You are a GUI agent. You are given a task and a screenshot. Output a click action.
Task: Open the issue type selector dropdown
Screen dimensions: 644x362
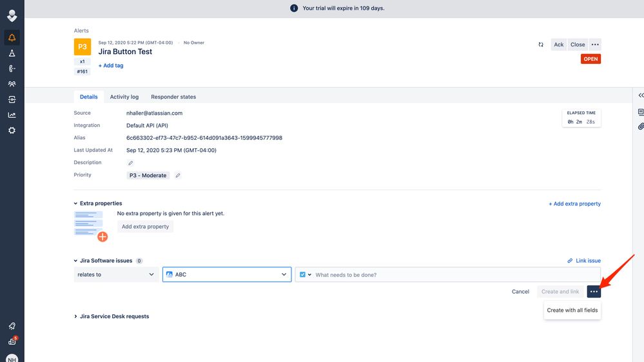[x=306, y=274]
